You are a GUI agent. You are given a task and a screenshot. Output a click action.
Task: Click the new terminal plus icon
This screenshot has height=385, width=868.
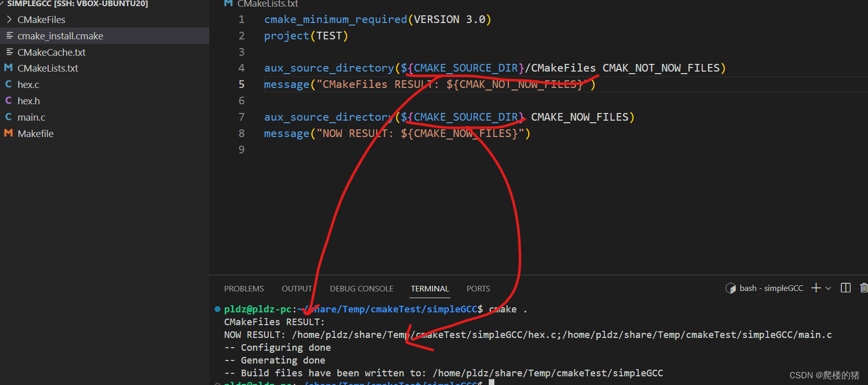(x=816, y=288)
